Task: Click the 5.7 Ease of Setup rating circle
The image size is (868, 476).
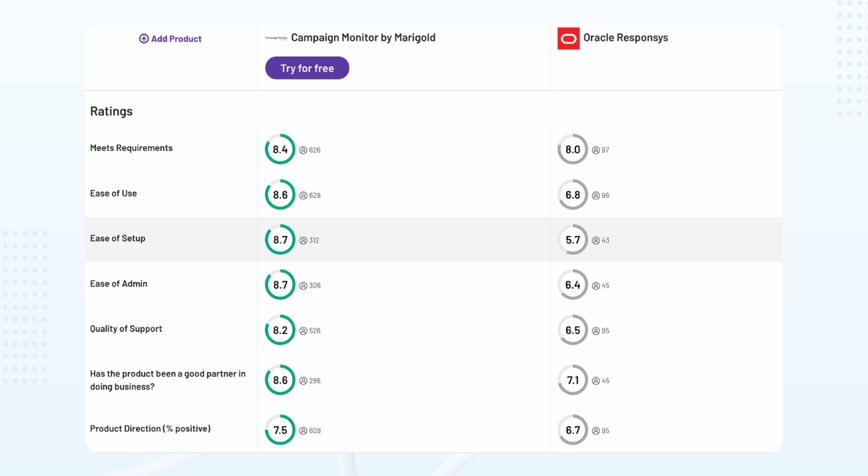Action: click(x=573, y=240)
